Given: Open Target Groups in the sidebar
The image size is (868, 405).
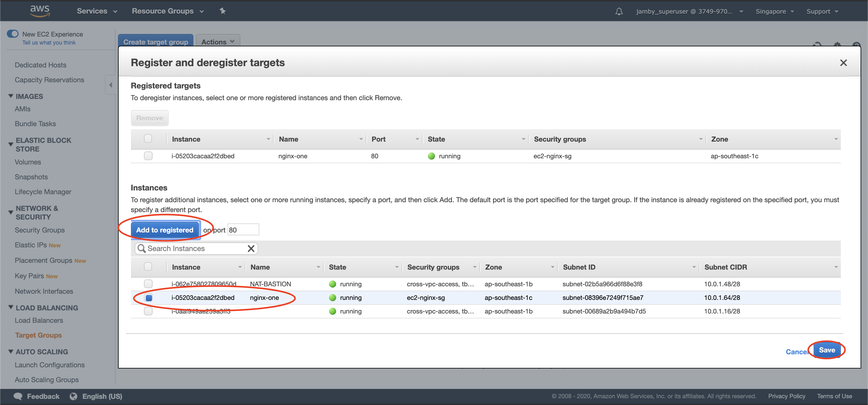Looking at the screenshot, I should [x=38, y=335].
